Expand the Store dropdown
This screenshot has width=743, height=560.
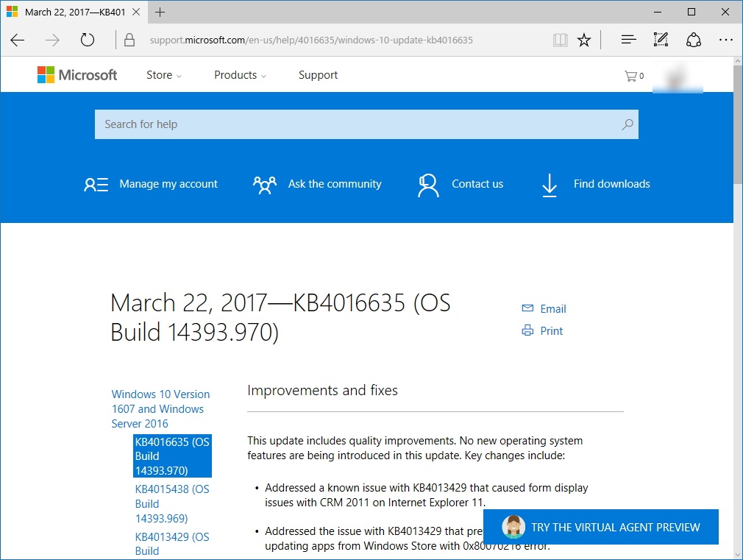click(163, 74)
